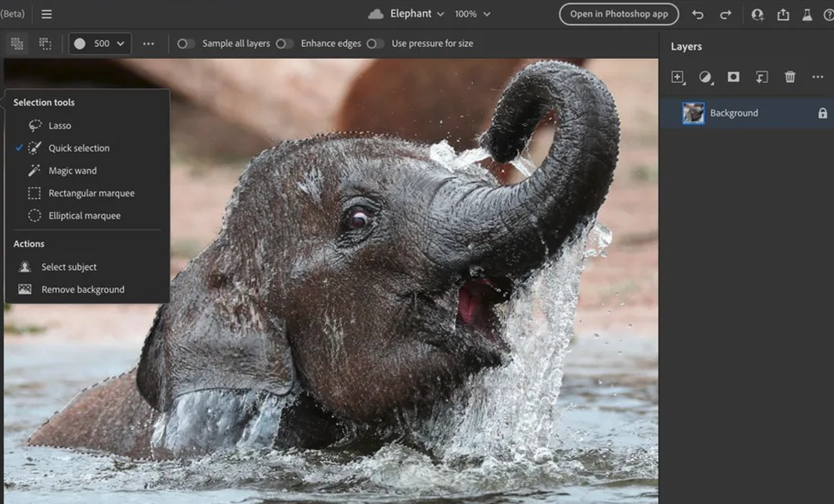Click the undo arrow icon
The image size is (834, 504).
pos(698,15)
